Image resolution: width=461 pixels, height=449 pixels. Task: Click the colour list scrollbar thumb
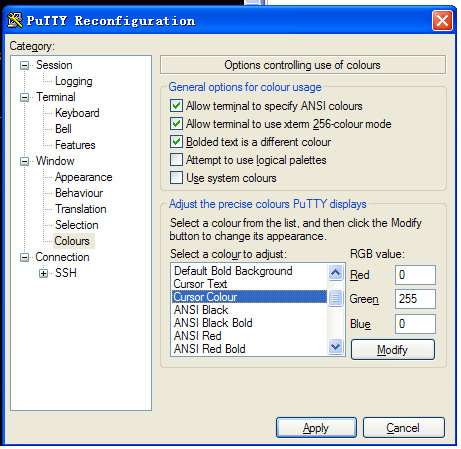tap(335, 297)
